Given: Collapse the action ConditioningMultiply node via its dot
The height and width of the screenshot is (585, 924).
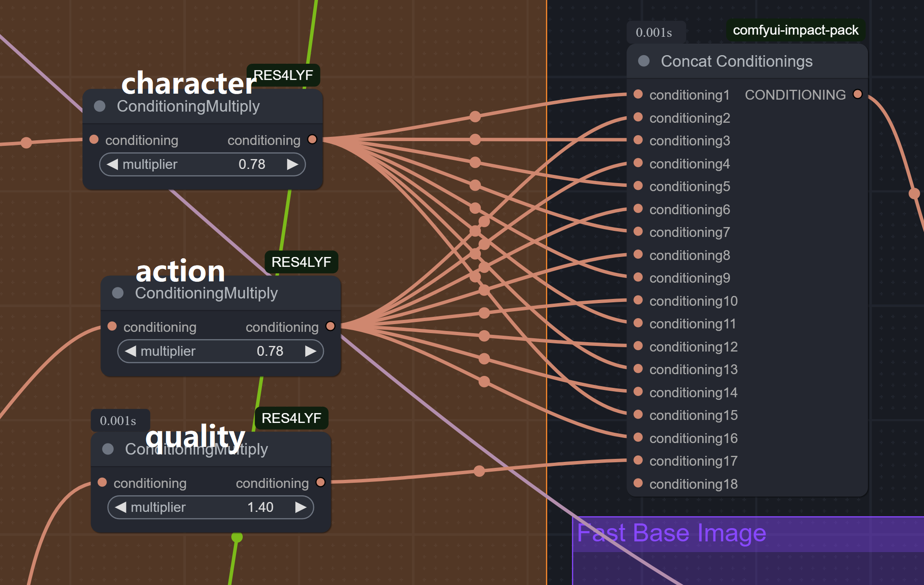Looking at the screenshot, I should pos(118,293).
